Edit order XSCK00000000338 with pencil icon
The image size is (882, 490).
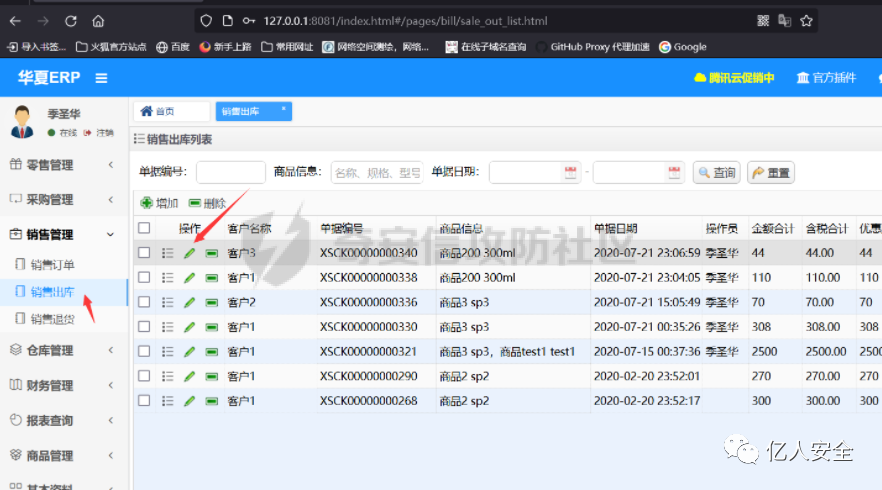(x=190, y=278)
